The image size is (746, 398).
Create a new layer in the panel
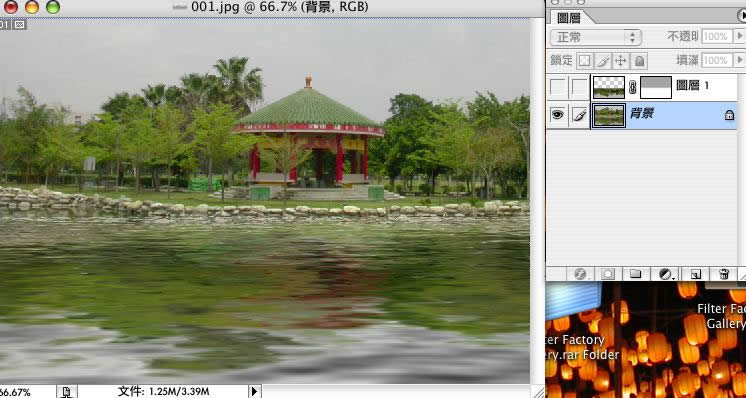point(695,274)
